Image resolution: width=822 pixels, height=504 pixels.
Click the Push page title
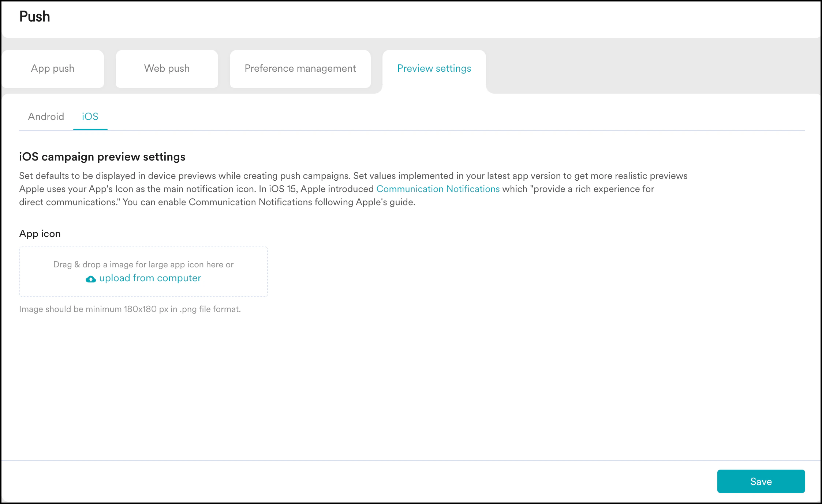coord(35,17)
